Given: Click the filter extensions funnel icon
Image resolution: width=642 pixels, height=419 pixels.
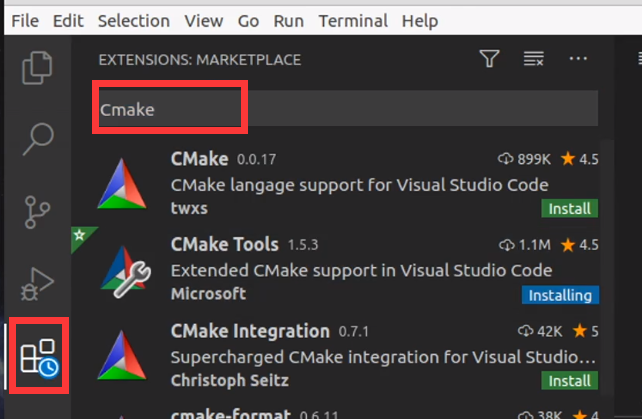Looking at the screenshot, I should point(489,59).
